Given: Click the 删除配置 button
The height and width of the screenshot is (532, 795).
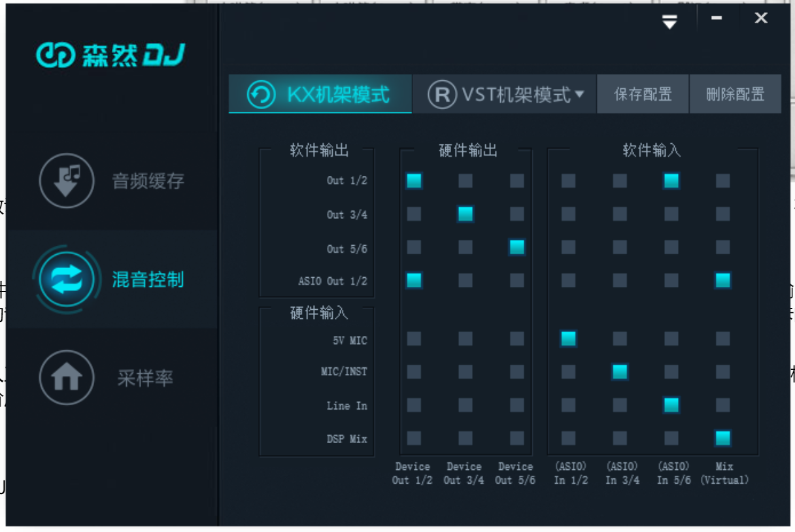Looking at the screenshot, I should pos(736,94).
